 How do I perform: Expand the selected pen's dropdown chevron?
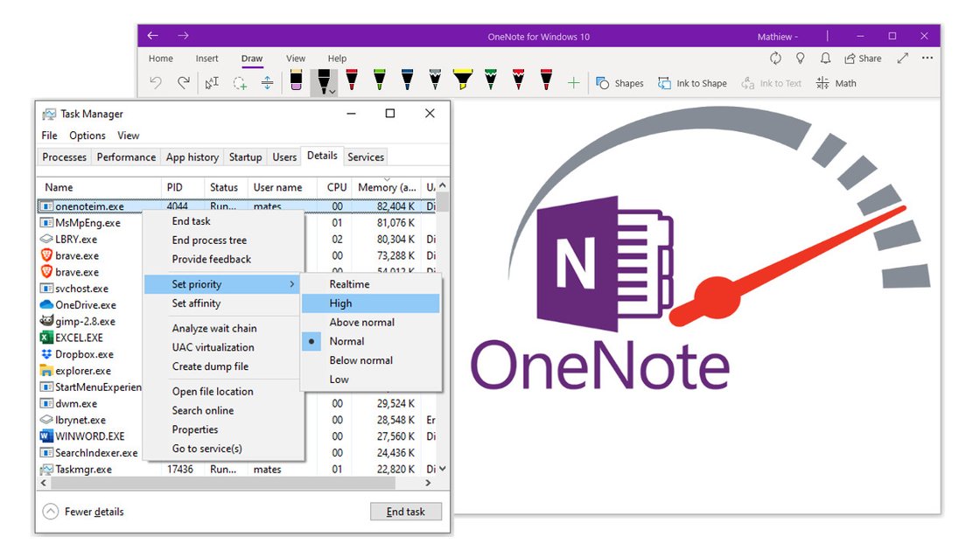pos(331,90)
